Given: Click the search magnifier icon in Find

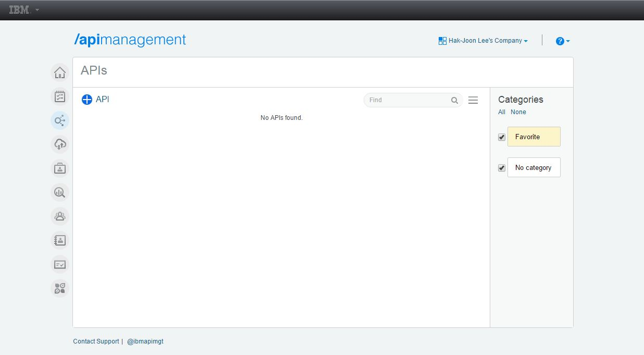Looking at the screenshot, I should [454, 100].
